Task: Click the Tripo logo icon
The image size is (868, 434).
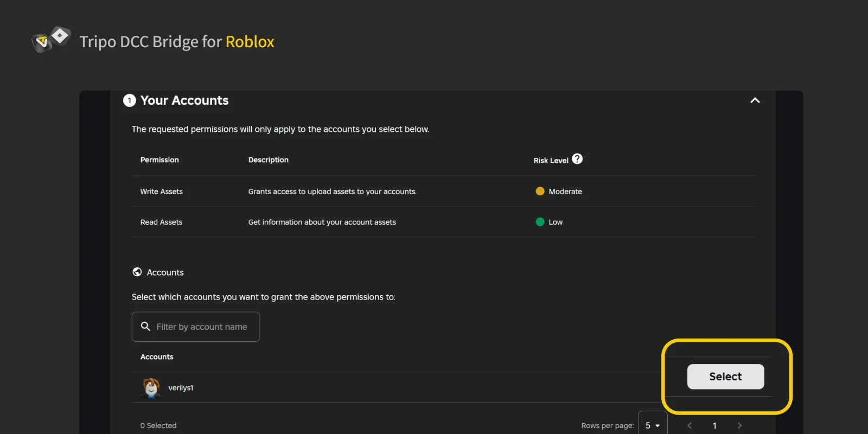Action: [51, 40]
